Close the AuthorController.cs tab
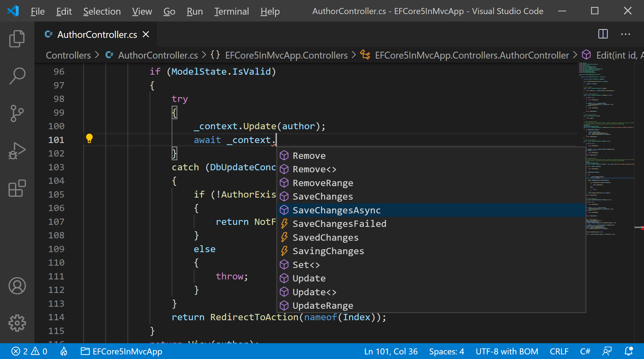Image resolution: width=644 pixels, height=359 pixels. click(146, 34)
